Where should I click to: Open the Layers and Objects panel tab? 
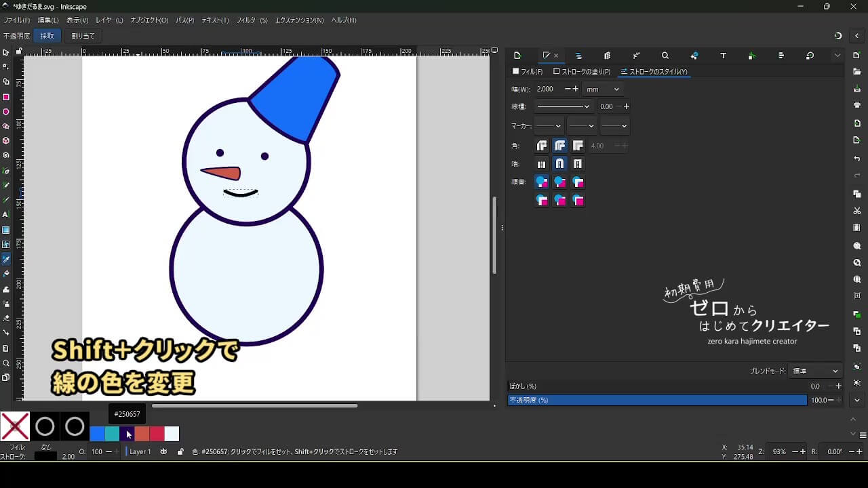[578, 56]
